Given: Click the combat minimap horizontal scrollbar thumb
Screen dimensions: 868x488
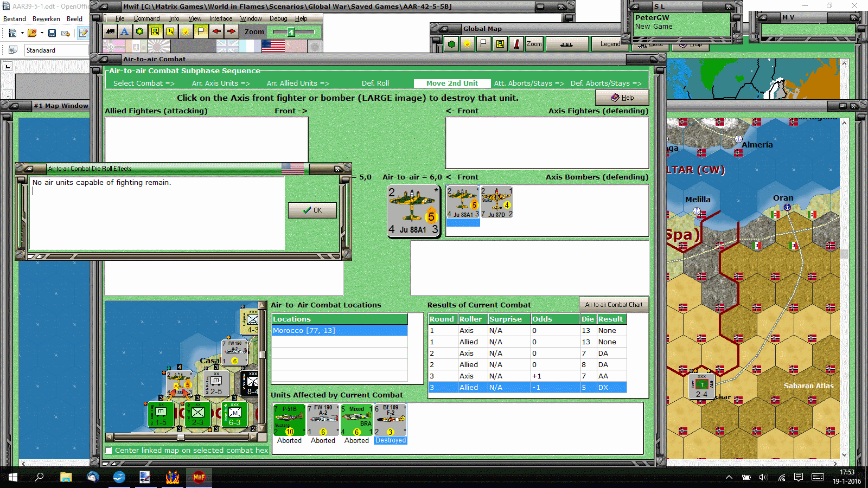Looking at the screenshot, I should pos(181,437).
